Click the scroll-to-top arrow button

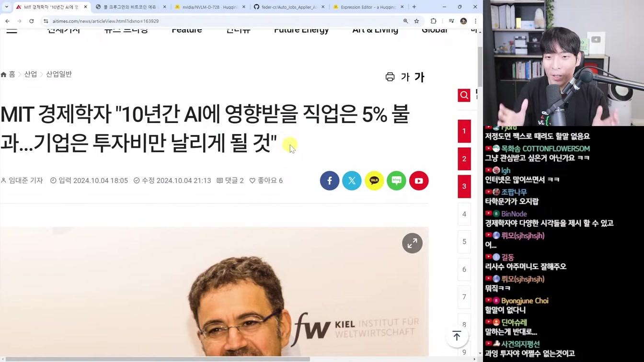click(x=457, y=336)
